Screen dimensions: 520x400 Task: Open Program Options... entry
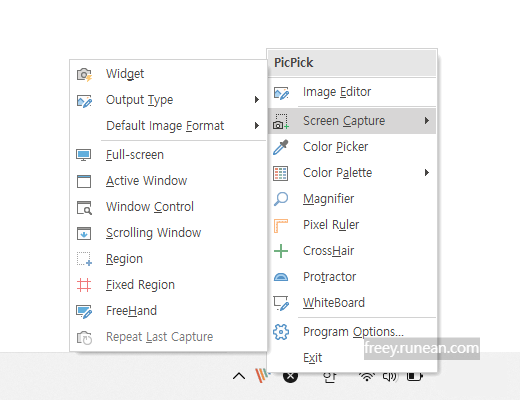point(352,332)
